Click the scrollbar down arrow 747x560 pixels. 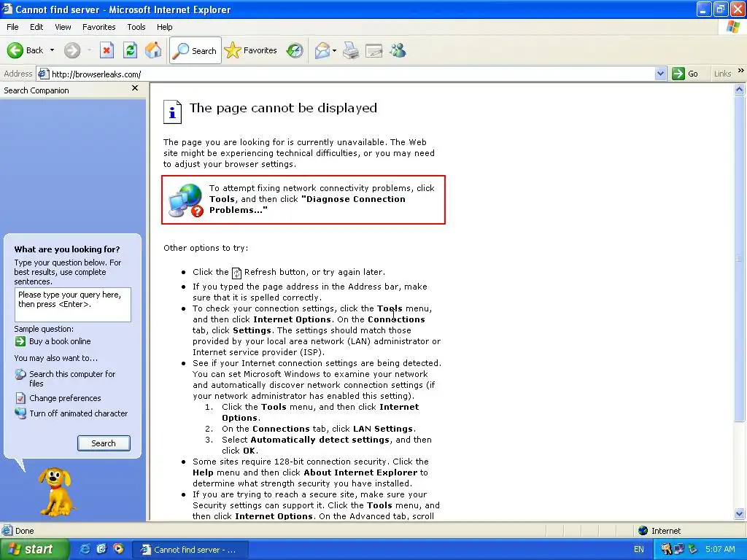(x=740, y=514)
